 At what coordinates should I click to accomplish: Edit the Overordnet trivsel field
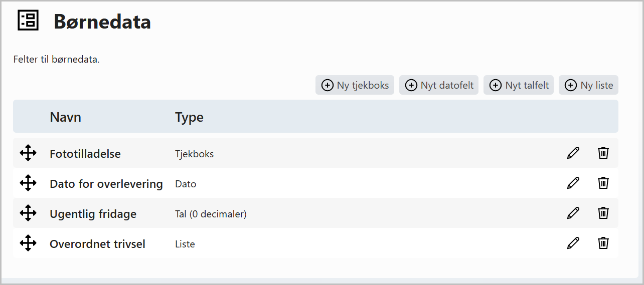coord(573,243)
